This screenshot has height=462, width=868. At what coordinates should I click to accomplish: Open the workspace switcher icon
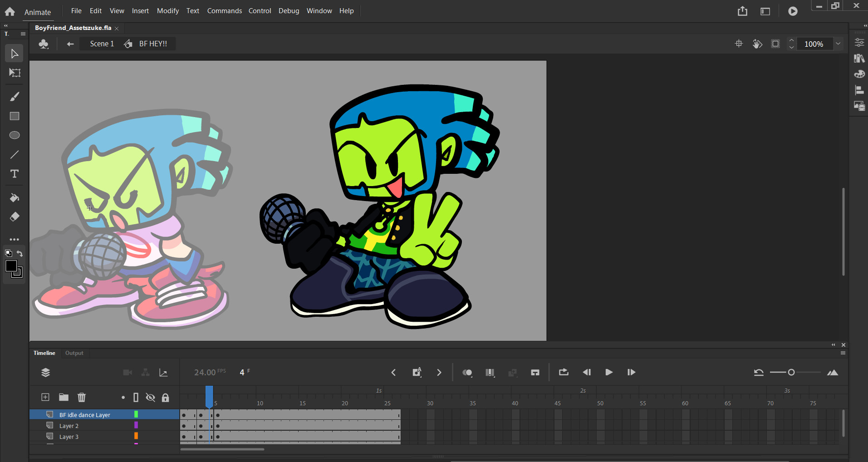click(x=765, y=11)
